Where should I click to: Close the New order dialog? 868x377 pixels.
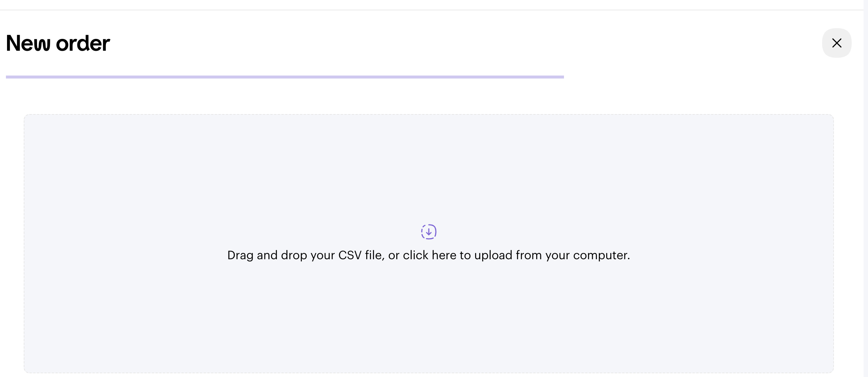(x=837, y=43)
